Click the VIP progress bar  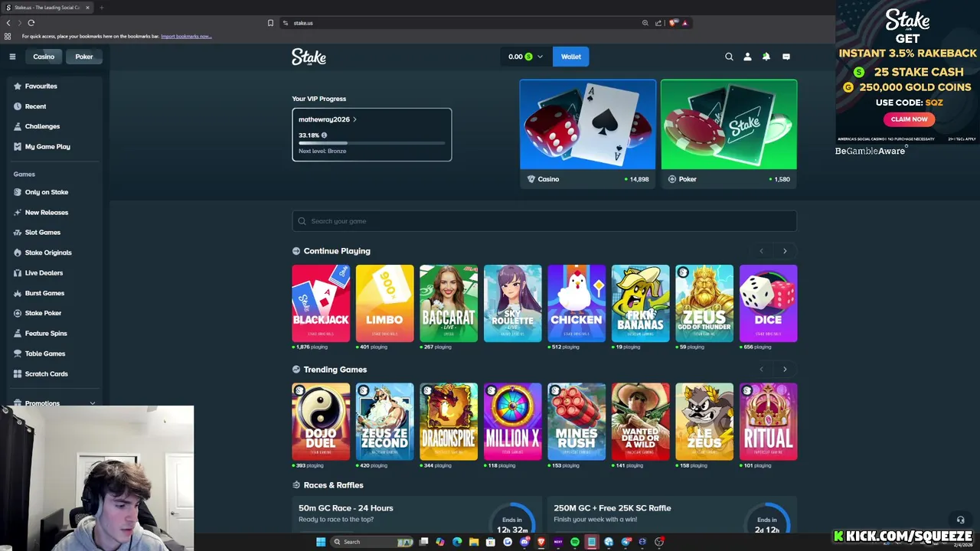tap(371, 143)
